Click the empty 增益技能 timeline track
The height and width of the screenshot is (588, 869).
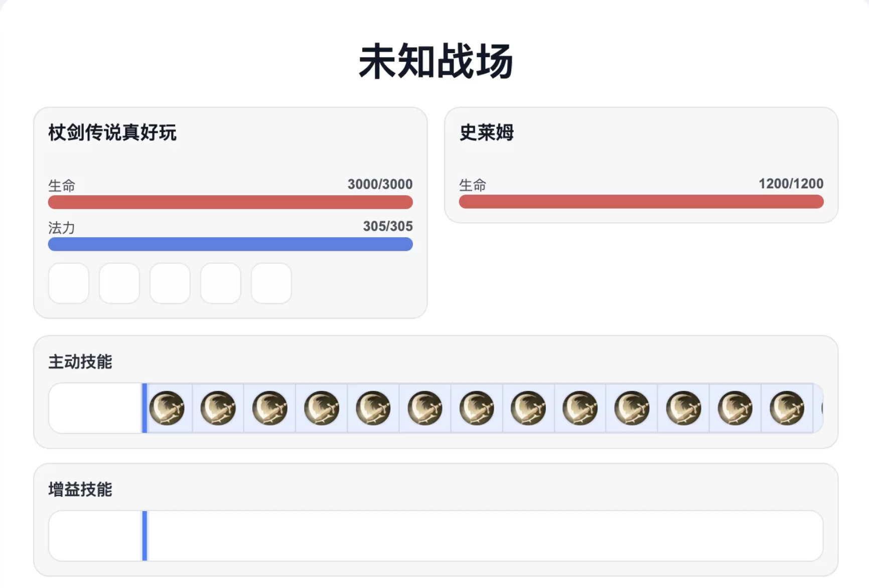coord(482,536)
